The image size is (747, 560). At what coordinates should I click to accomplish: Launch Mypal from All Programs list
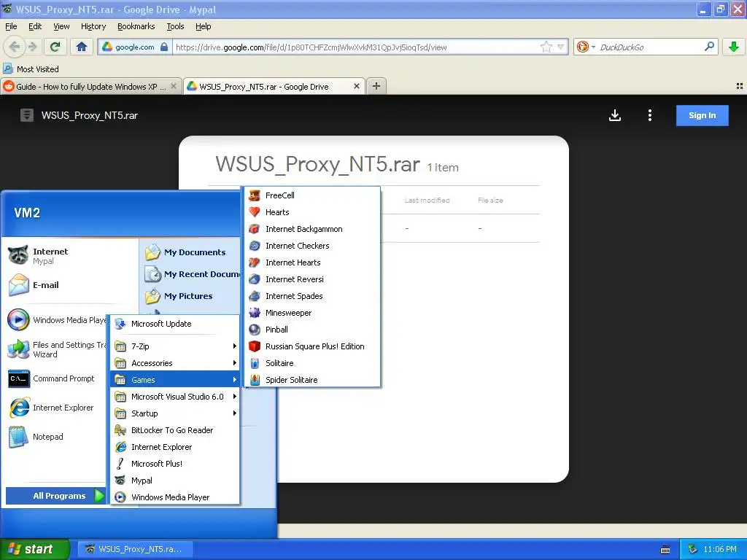175,481
